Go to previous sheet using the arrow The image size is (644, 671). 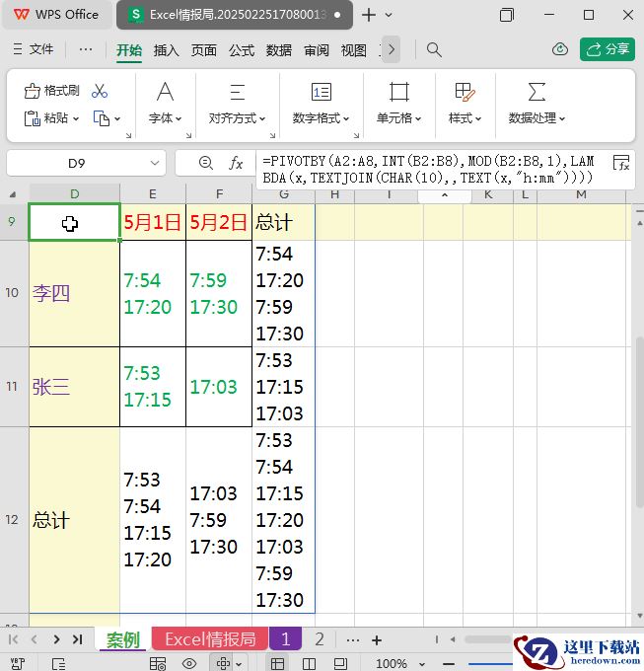35,639
